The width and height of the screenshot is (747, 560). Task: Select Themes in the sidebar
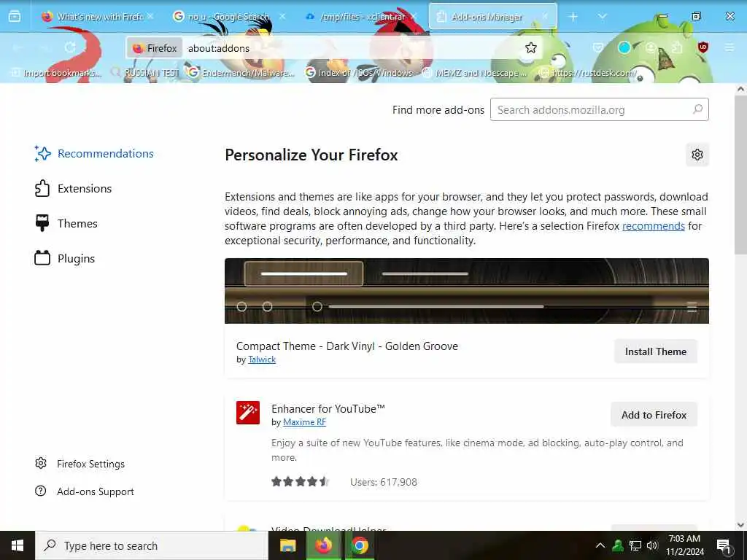tap(66, 223)
